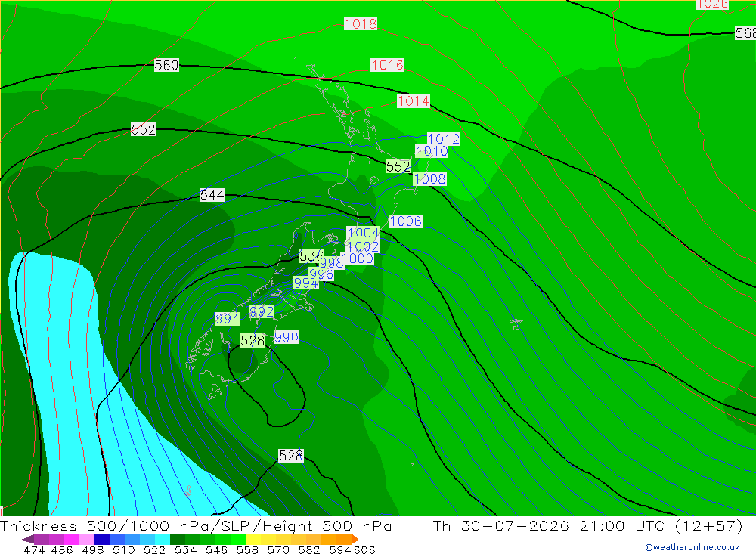Image resolution: width=756 pixels, height=554 pixels.
Task: Click the blue 996 pressure label
Action: pos(321,274)
